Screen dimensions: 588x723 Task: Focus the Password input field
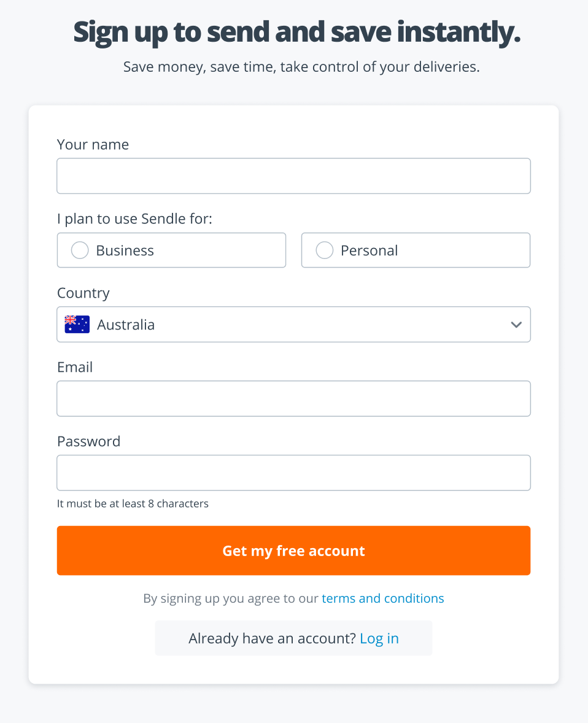(293, 473)
